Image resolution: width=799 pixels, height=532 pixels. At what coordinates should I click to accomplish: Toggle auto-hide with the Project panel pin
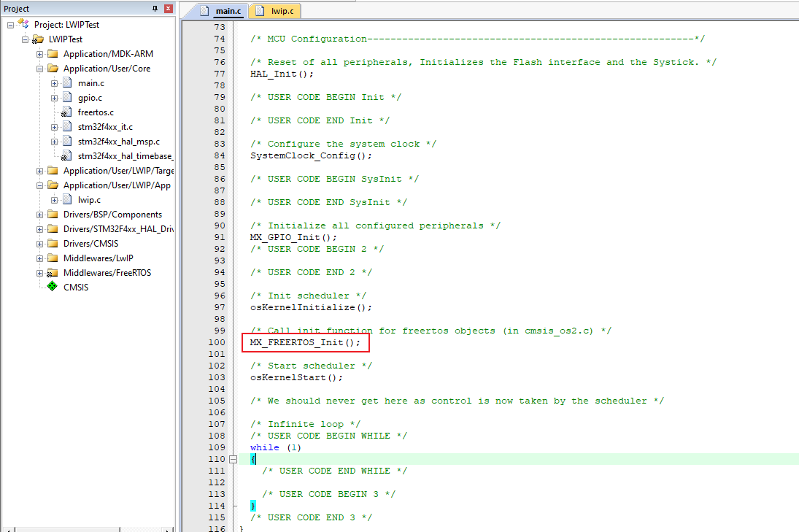tap(154, 8)
